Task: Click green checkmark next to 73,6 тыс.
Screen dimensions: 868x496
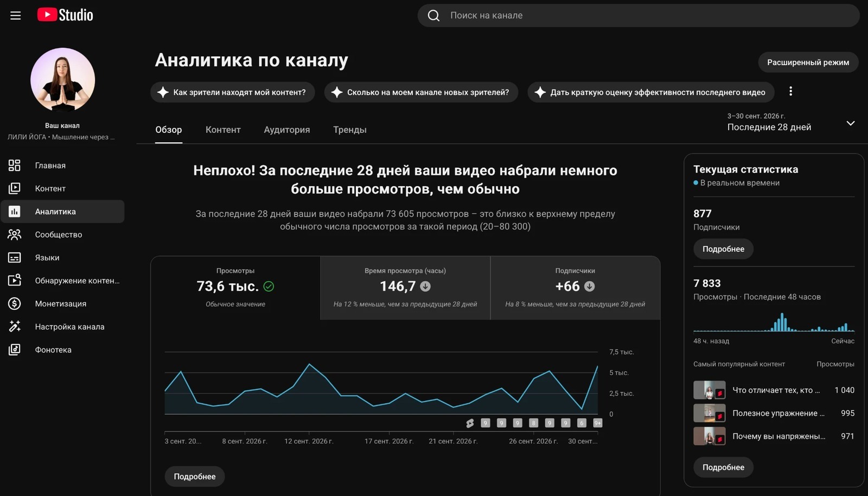Action: click(x=269, y=287)
